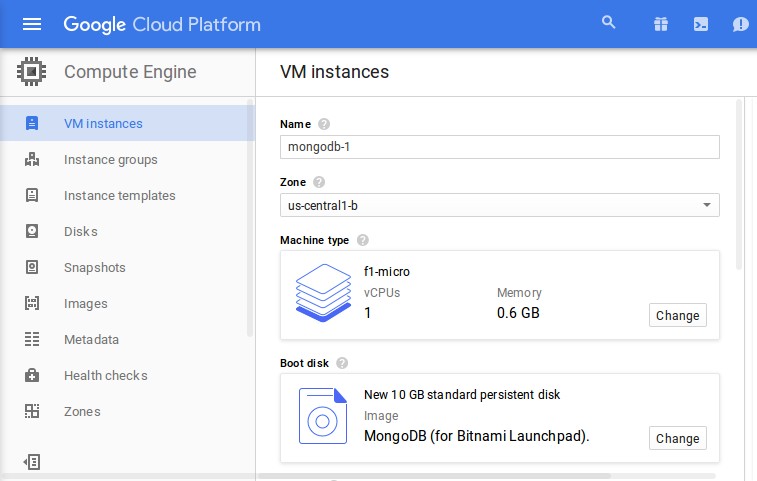Click the Compute Engine chip icon
757x481 pixels.
pyautogui.click(x=31, y=71)
